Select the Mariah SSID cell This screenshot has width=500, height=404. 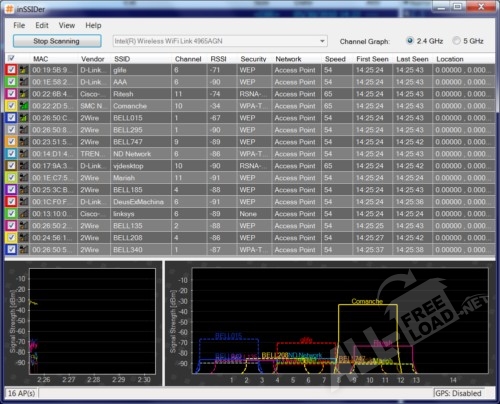click(140, 178)
